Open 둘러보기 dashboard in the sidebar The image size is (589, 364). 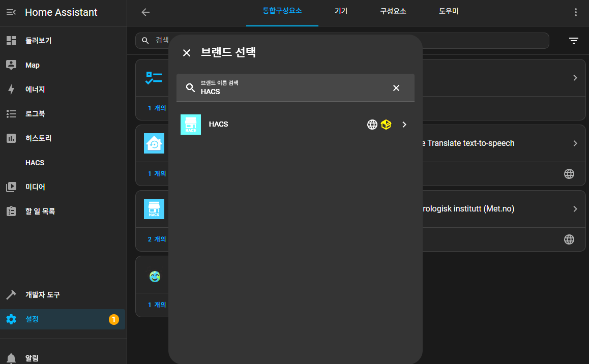(x=63, y=41)
